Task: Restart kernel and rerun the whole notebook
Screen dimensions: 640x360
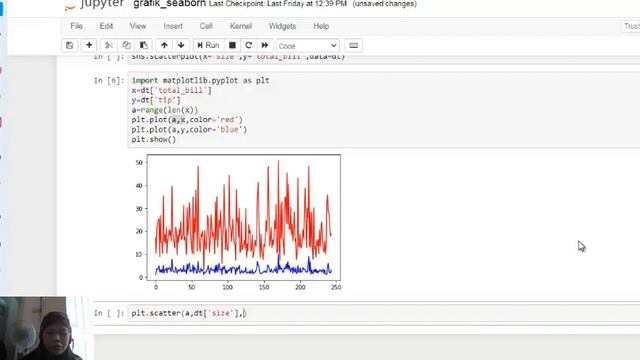Action: coord(265,45)
